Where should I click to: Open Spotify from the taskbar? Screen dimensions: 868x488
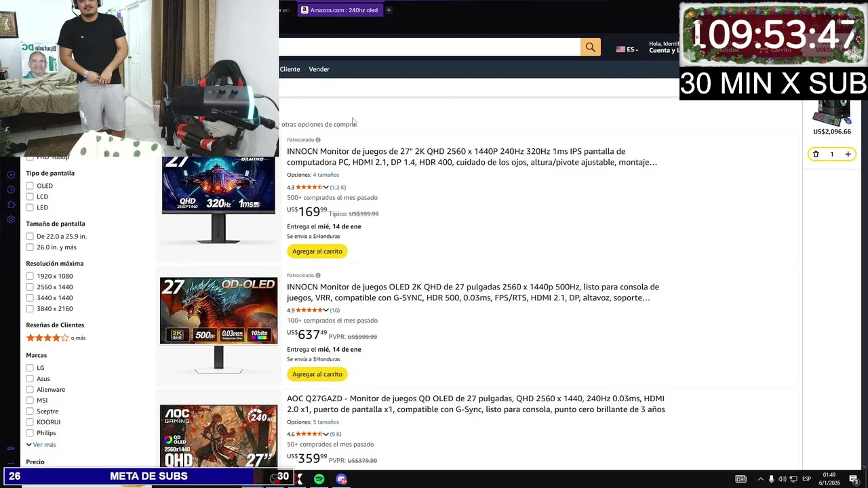(x=319, y=479)
